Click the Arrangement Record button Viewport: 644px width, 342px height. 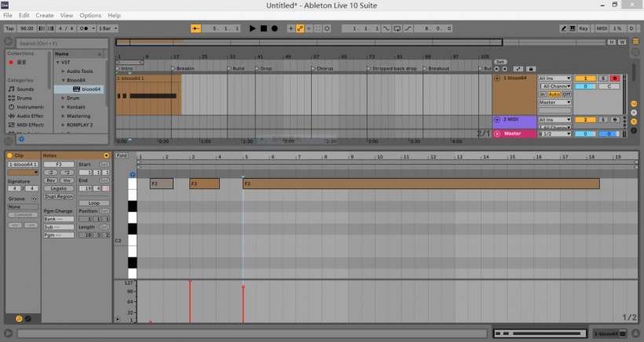(274, 29)
